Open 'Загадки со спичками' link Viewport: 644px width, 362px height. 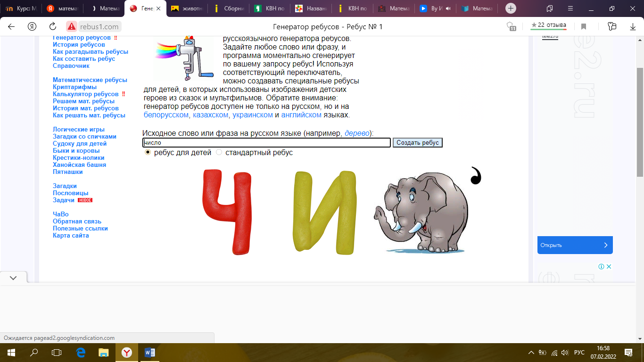(x=84, y=137)
